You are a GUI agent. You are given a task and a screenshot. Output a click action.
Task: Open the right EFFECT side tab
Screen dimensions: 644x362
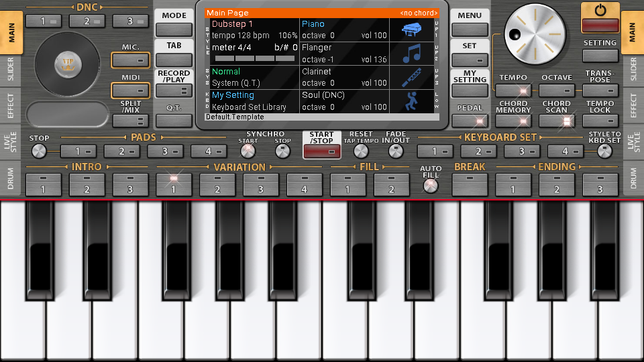tap(633, 106)
